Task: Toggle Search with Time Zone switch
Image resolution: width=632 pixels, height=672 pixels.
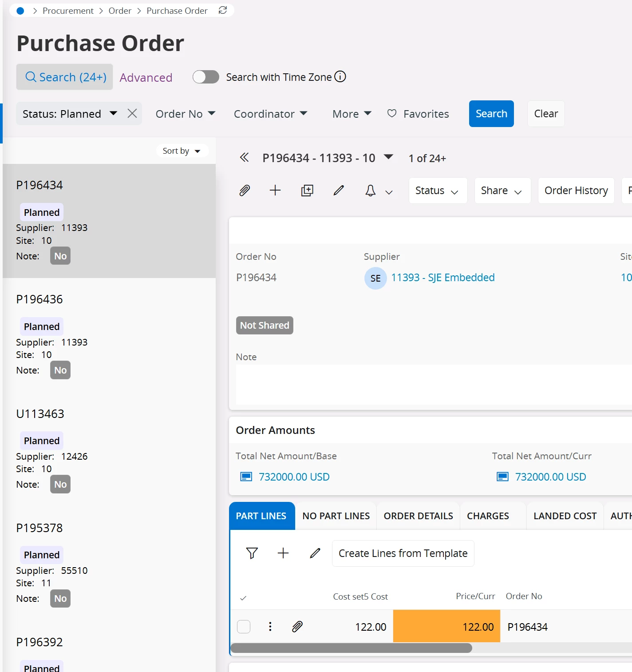Action: click(206, 77)
